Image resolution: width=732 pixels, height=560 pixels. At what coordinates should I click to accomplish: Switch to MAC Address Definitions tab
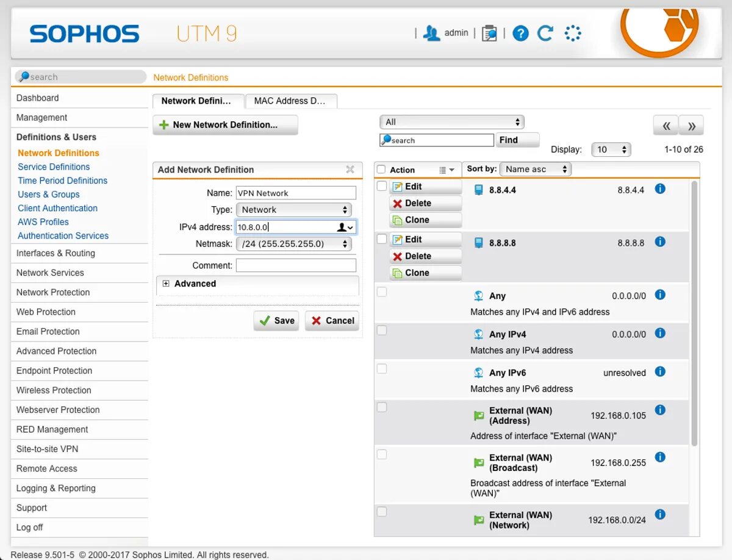coord(290,101)
